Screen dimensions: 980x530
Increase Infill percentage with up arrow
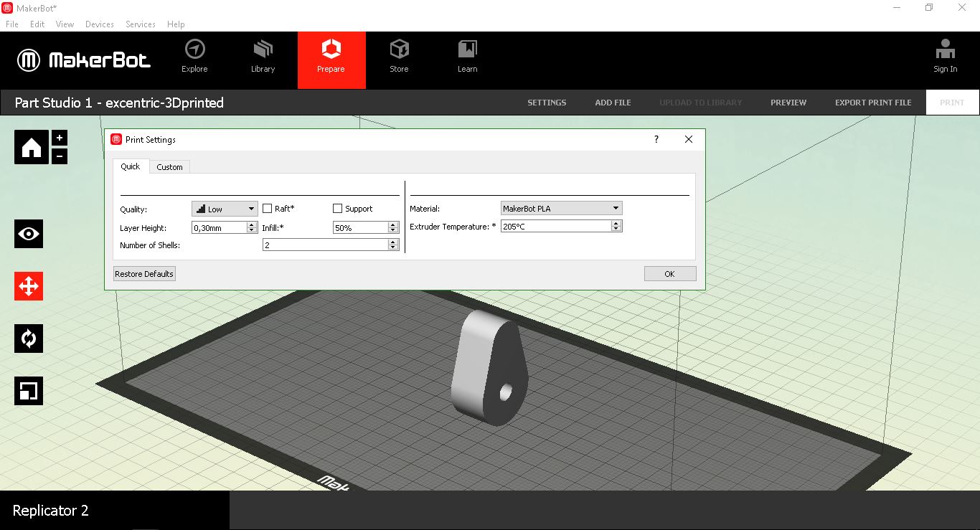tap(393, 224)
